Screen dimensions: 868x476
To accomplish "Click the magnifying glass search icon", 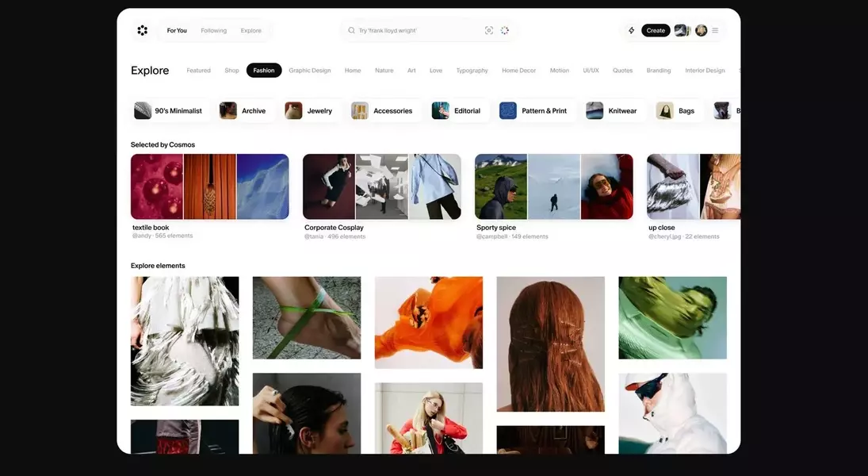I will 351,30.
